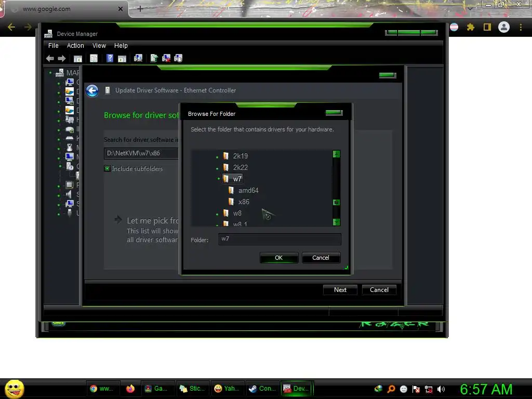Click the Action Center flag tray icon

point(416,389)
